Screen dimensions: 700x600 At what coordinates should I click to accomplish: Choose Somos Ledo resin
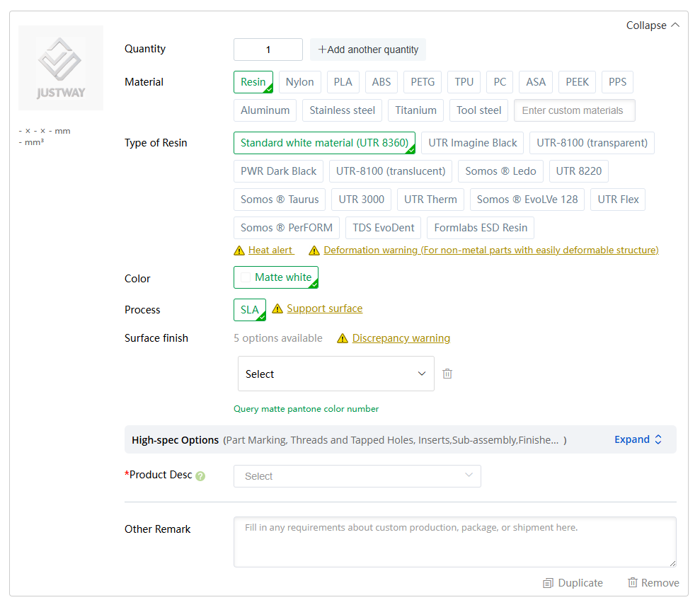pos(500,171)
